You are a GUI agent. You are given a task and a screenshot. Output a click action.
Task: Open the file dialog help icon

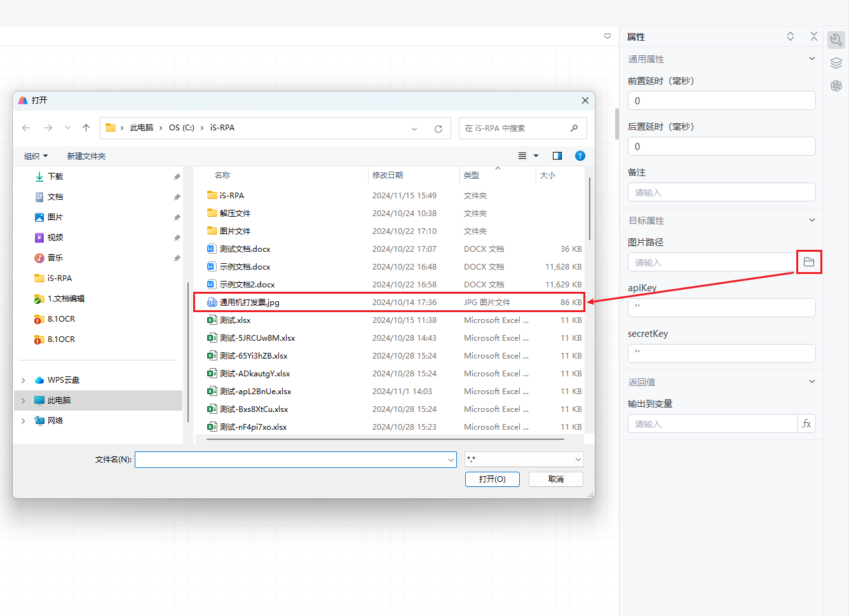tap(580, 156)
